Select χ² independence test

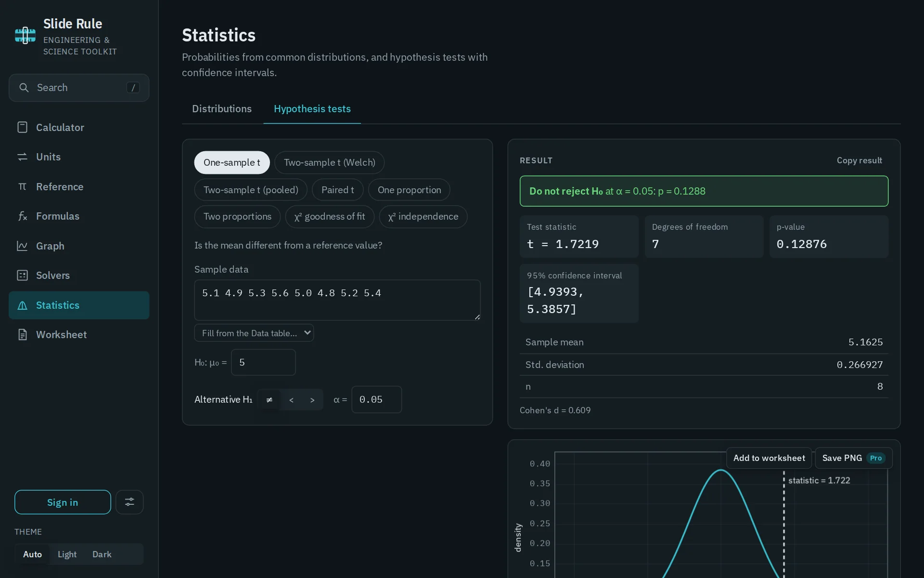pyautogui.click(x=423, y=217)
